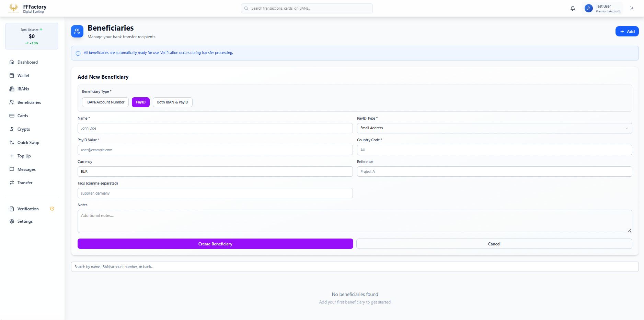Image resolution: width=644 pixels, height=320 pixels.
Task: Cancel adding the new beneficiary
Action: click(494, 244)
